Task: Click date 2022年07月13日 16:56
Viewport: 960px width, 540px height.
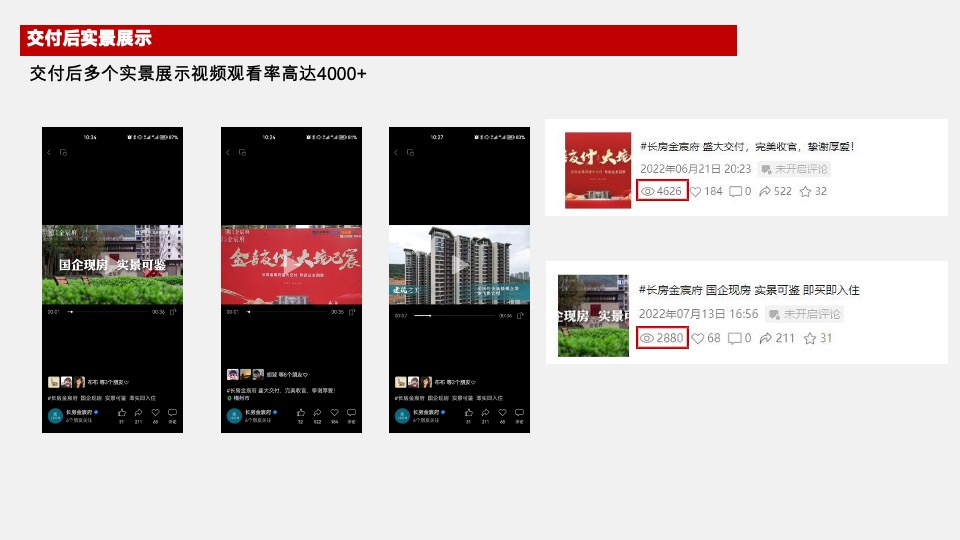Action: click(699, 314)
